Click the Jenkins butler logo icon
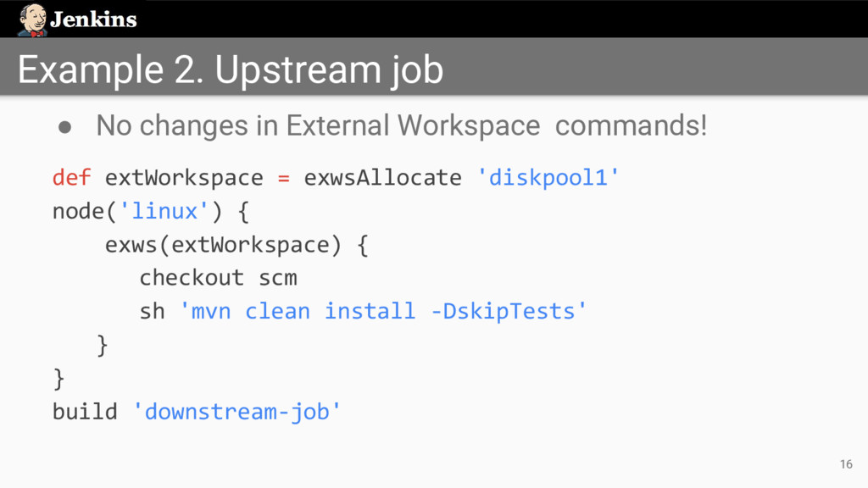The height and width of the screenshot is (488, 868). point(32,19)
